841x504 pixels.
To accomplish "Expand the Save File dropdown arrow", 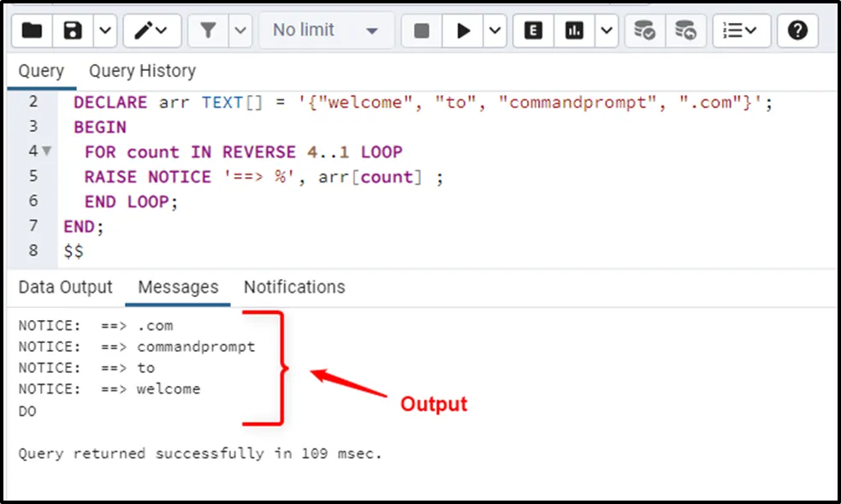I will (x=104, y=31).
